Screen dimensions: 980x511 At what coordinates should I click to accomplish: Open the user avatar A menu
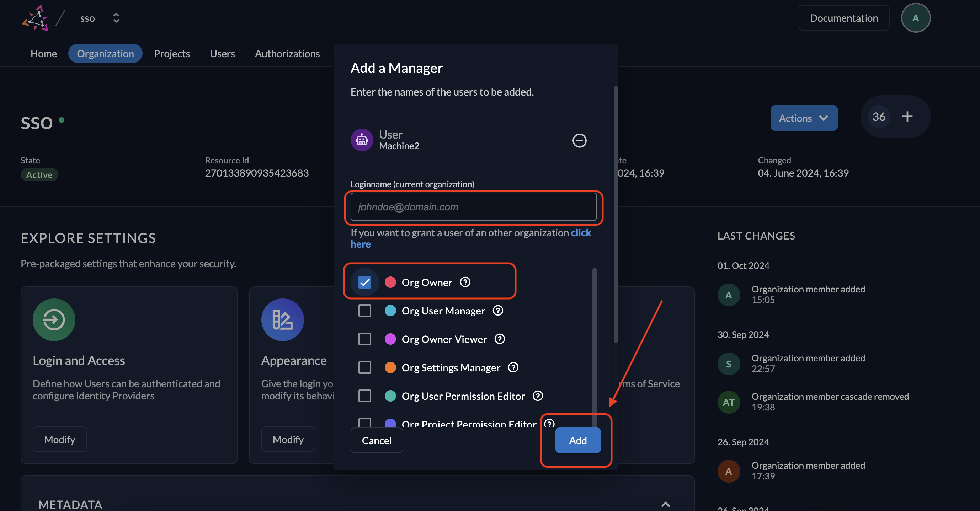pos(915,18)
